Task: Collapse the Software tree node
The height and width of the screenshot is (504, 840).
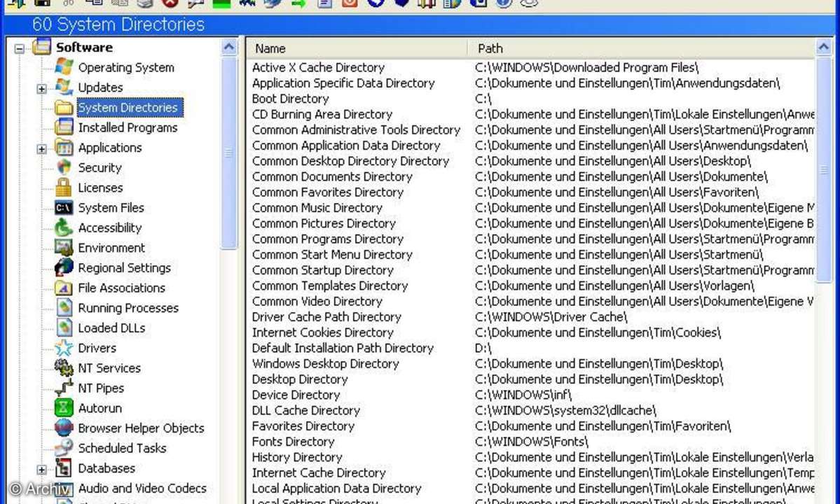Action: pyautogui.click(x=20, y=49)
